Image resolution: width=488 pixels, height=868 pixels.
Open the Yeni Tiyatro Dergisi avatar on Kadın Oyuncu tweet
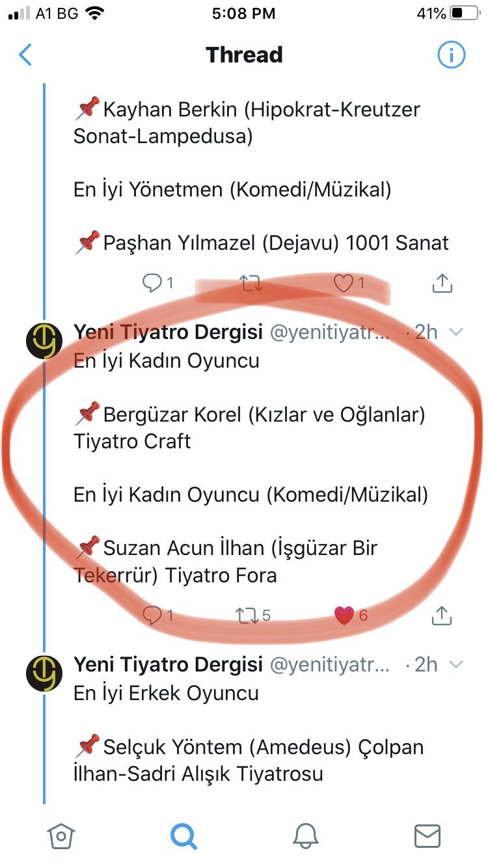tap(44, 340)
